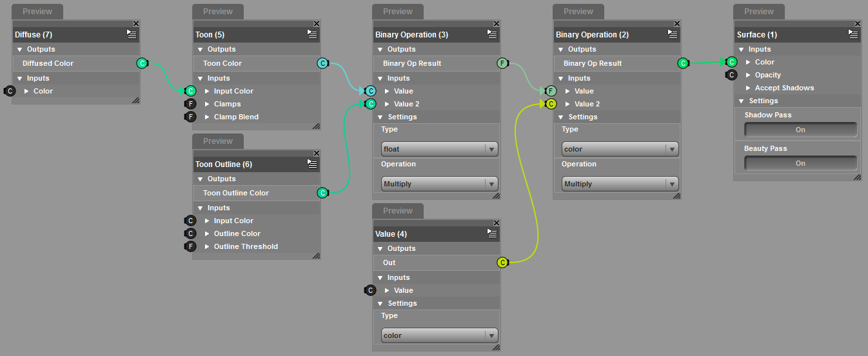Expand the Accept Shadows input on Surface
This screenshot has width=868, height=356.
pyautogui.click(x=748, y=88)
